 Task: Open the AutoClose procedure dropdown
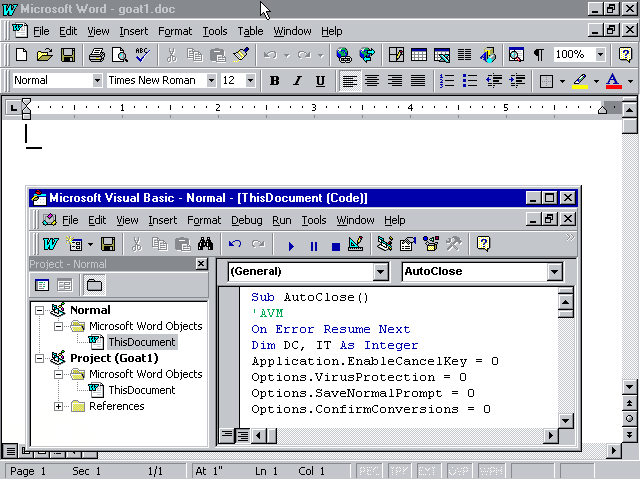coord(555,271)
